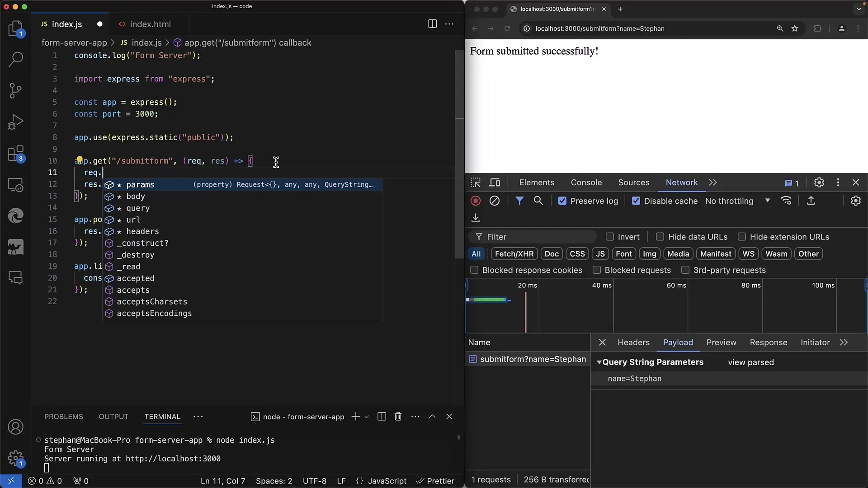Click the Network tab in DevTools
This screenshot has height=488, width=868.
682,183
